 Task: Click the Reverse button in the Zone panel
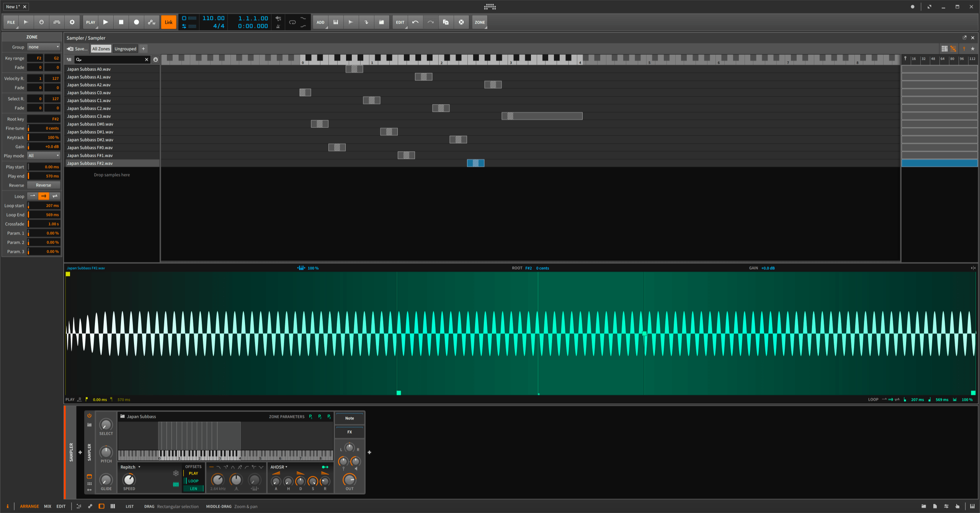[x=43, y=185]
